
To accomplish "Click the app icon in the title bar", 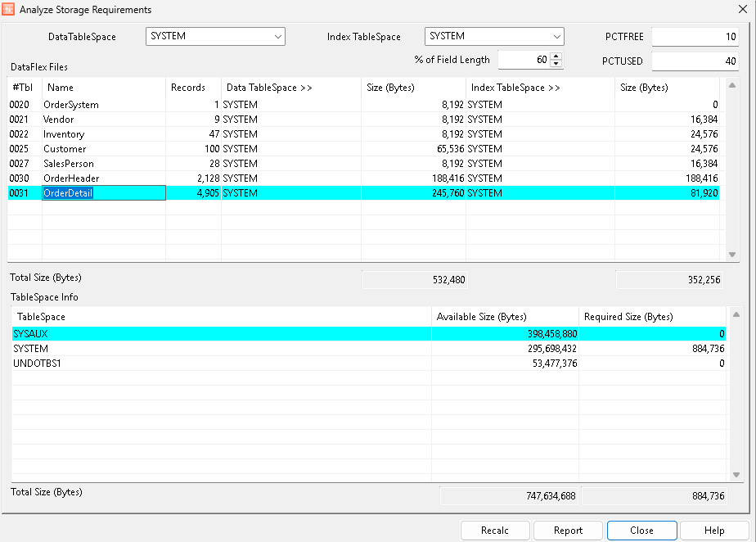I will 10,10.
